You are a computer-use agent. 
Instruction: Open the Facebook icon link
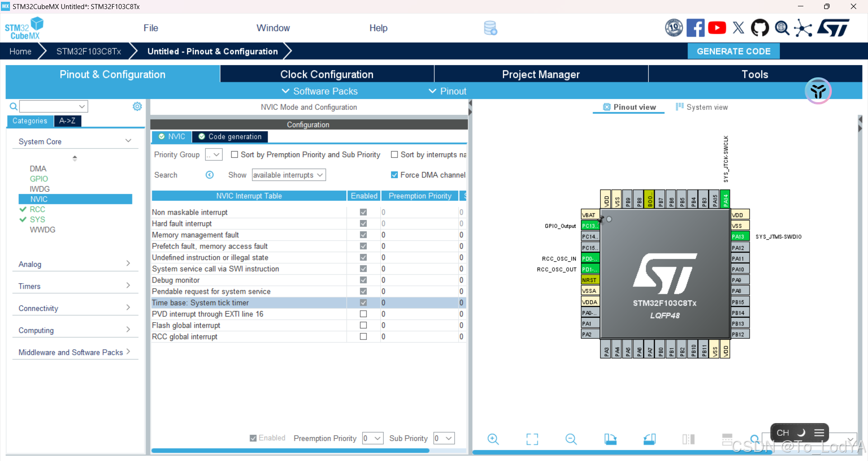(695, 28)
